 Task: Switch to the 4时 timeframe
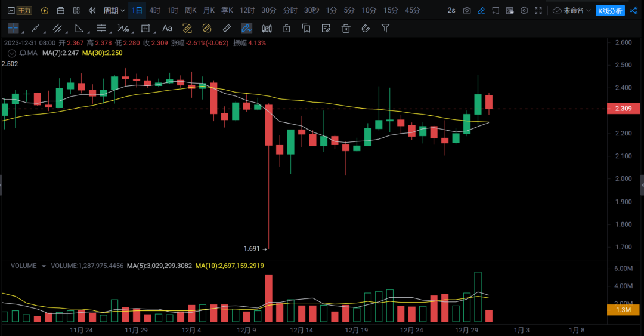click(x=155, y=10)
